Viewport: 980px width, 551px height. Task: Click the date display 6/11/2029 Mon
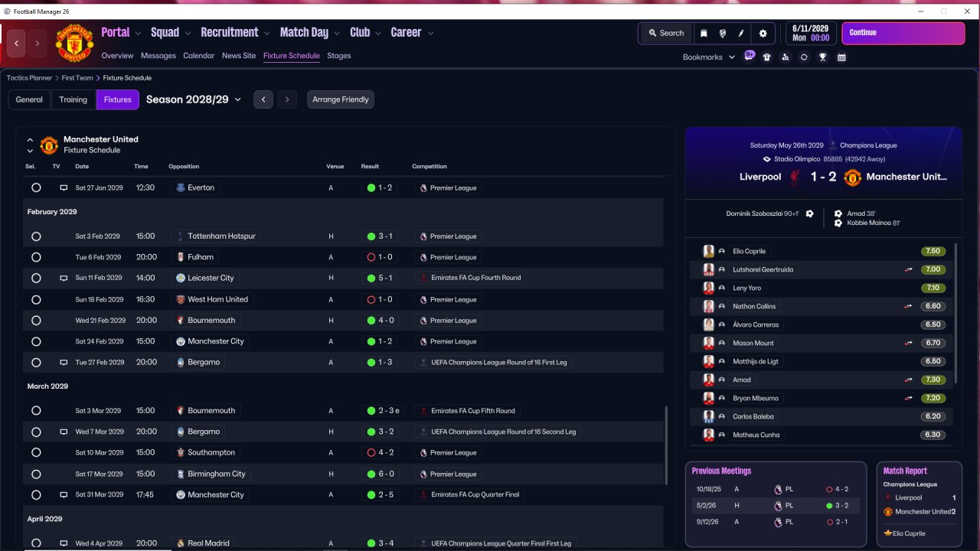click(811, 33)
